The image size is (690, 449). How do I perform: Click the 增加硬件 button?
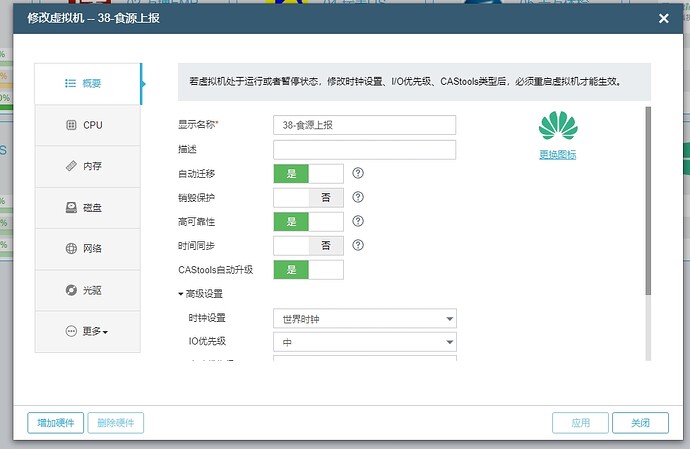click(55, 423)
